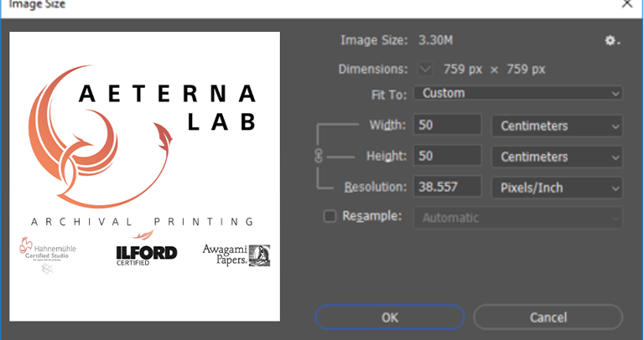Open the gear settings menu
The height and width of the screenshot is (340, 644).
tap(612, 40)
